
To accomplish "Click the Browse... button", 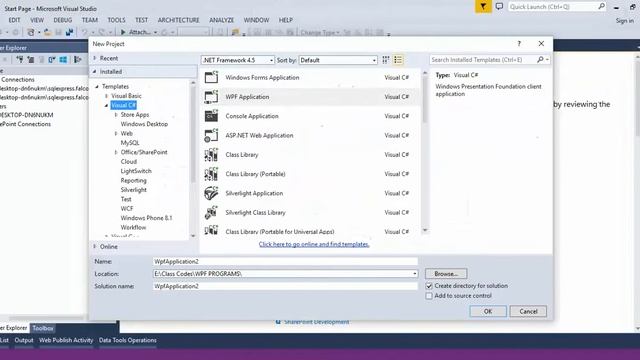I will (x=446, y=273).
